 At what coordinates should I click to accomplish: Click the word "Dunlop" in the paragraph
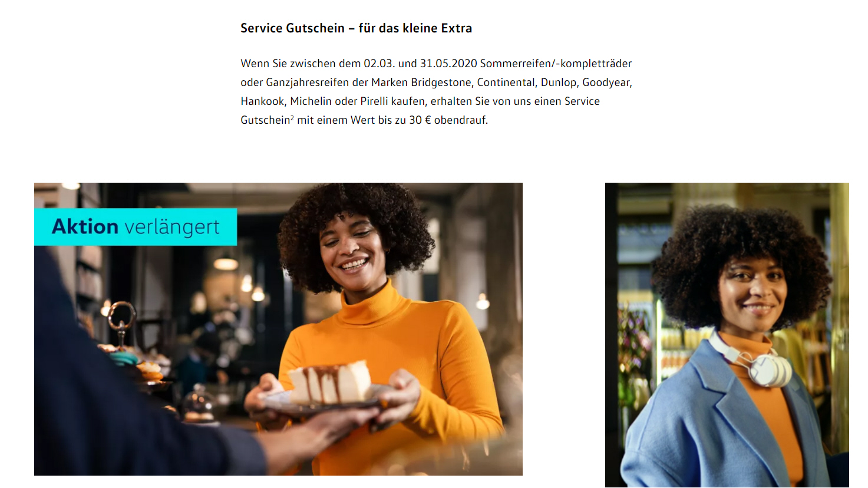[x=559, y=83]
